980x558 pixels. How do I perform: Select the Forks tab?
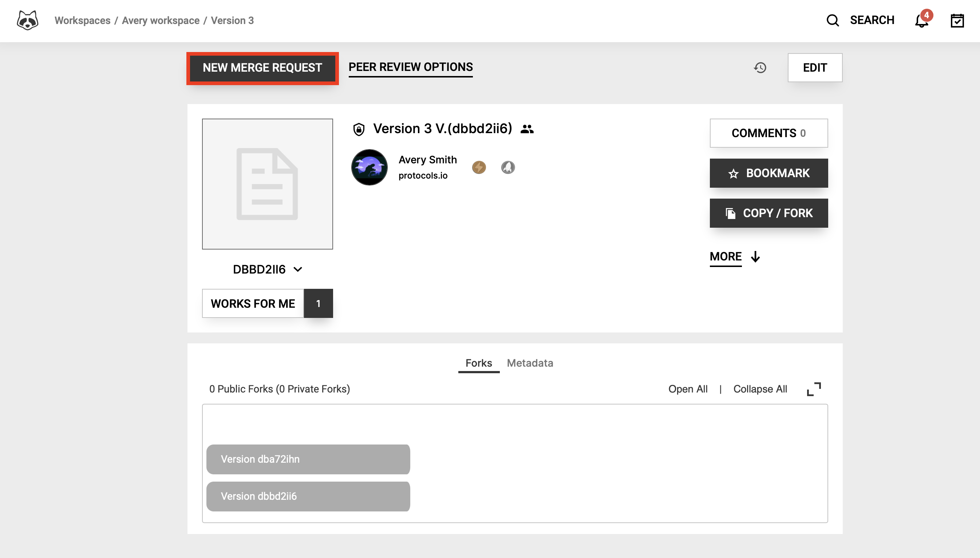478,363
